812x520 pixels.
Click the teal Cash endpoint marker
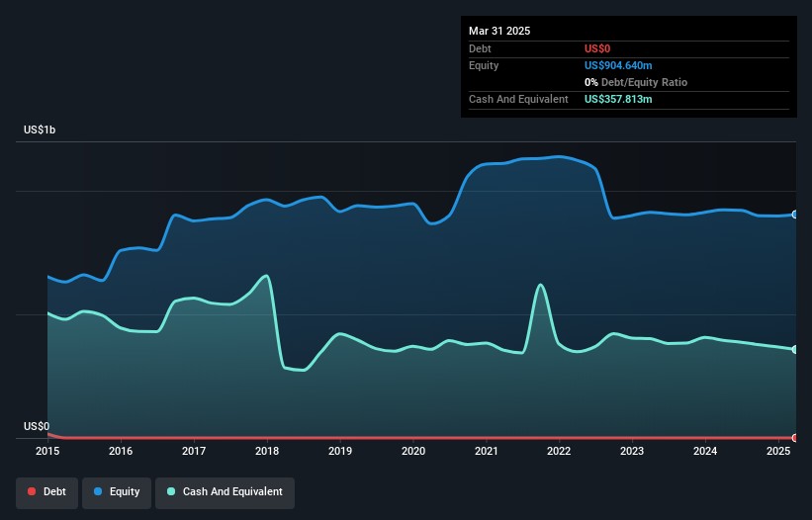pos(794,349)
